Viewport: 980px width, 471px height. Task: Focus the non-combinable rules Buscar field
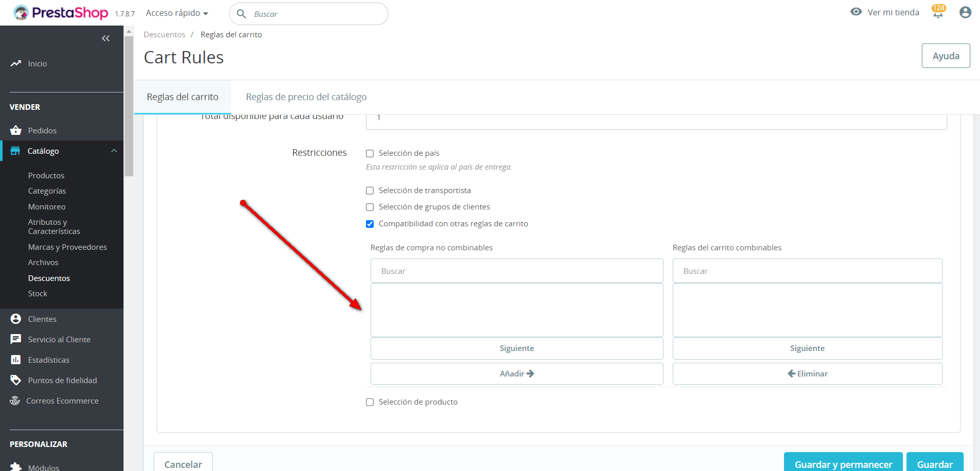(x=517, y=271)
